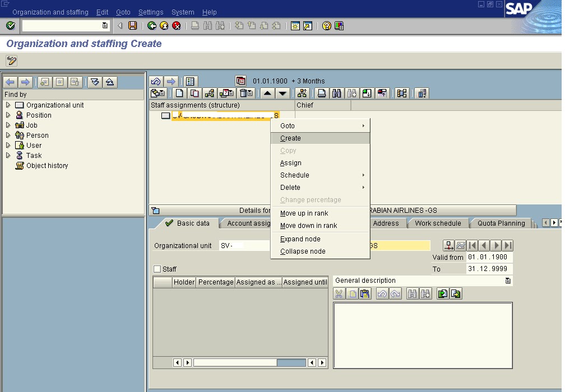Open the General description dropdown selector

pos(509,280)
